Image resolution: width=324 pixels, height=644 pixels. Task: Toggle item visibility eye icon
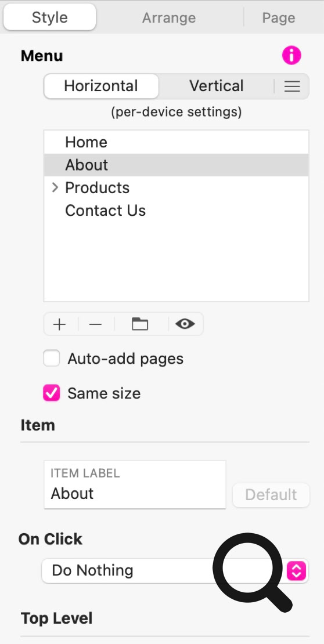pyautogui.click(x=185, y=324)
